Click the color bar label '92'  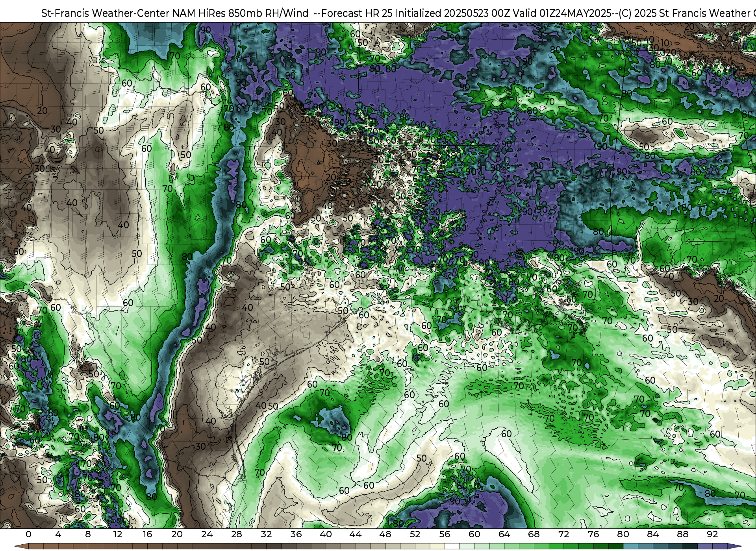coord(712,534)
